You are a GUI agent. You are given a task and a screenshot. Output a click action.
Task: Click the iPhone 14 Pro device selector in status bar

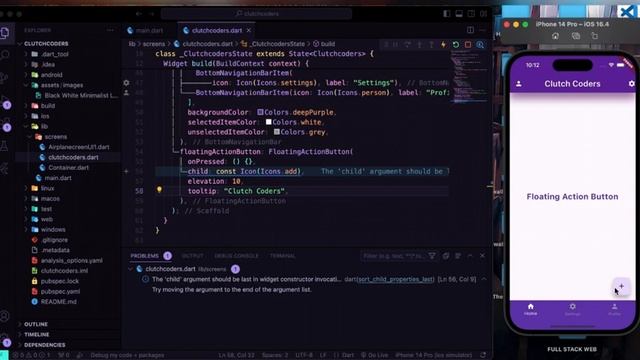tap(433, 355)
